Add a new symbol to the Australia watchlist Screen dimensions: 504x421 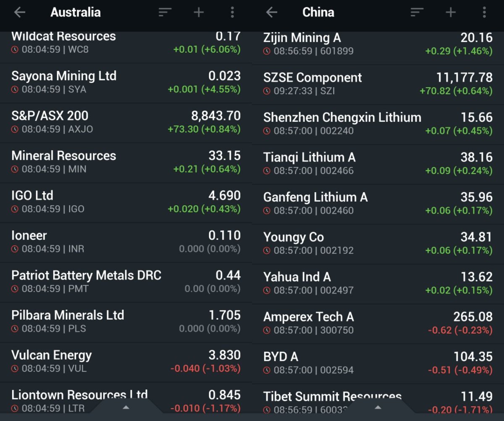(199, 12)
